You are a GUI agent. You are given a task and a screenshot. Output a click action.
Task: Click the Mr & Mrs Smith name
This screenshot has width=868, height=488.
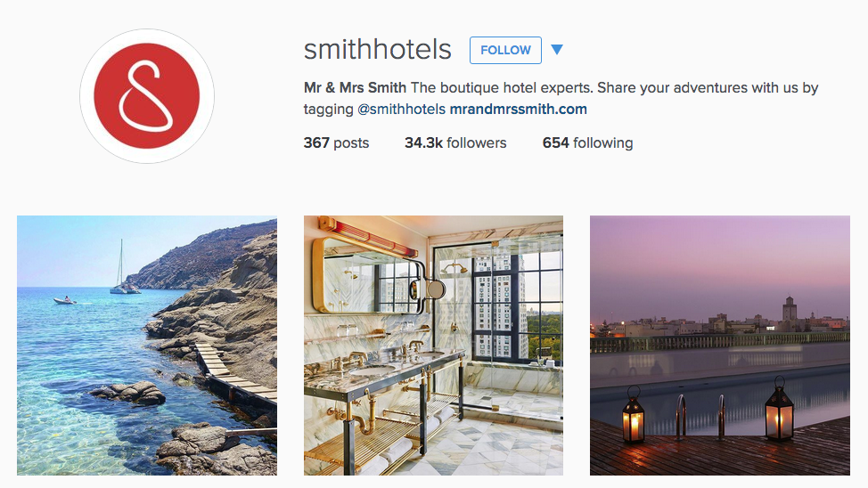click(355, 87)
